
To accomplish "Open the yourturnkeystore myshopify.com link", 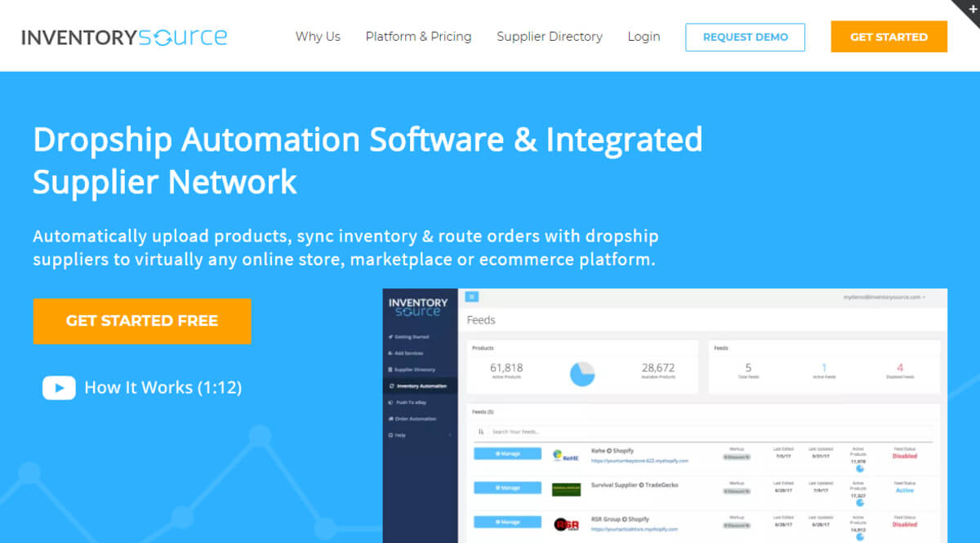I will point(640,461).
